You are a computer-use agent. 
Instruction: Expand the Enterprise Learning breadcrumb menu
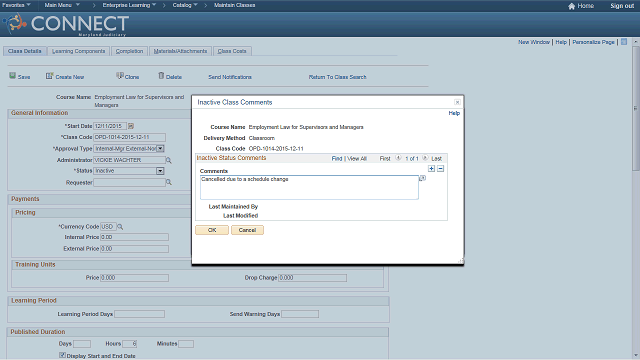[x=129, y=5]
